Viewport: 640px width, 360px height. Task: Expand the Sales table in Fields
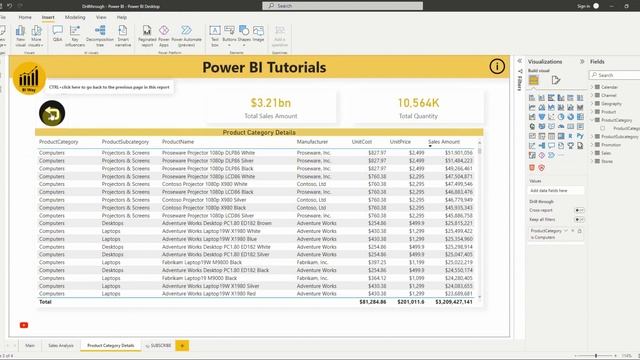592,153
